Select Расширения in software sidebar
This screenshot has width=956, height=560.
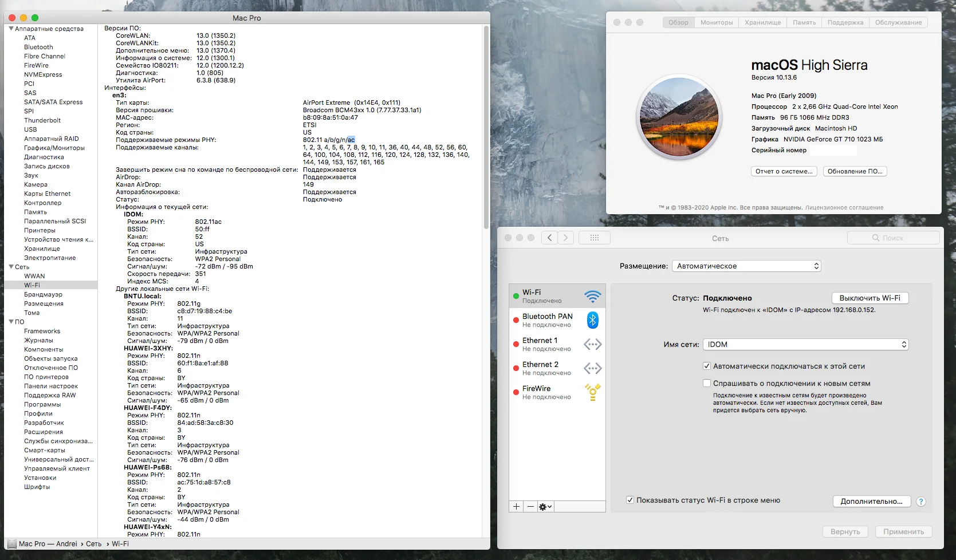[44, 432]
